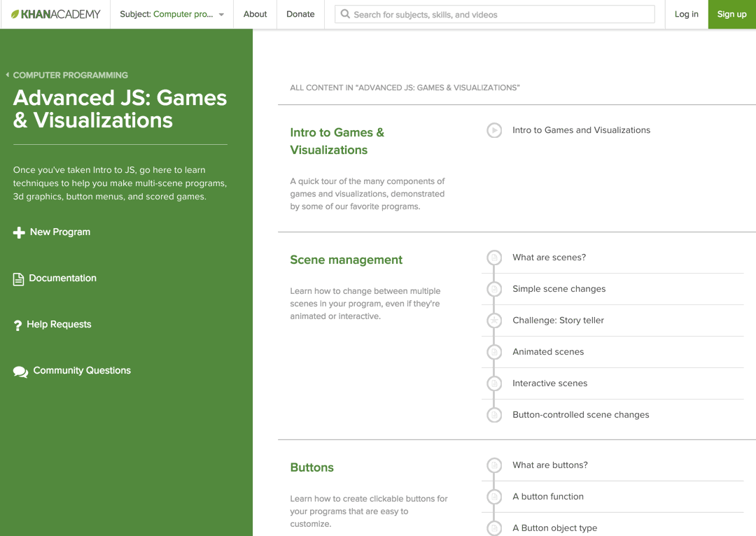Open the Buttons section heading
Image resolution: width=756 pixels, height=536 pixels.
pos(312,467)
